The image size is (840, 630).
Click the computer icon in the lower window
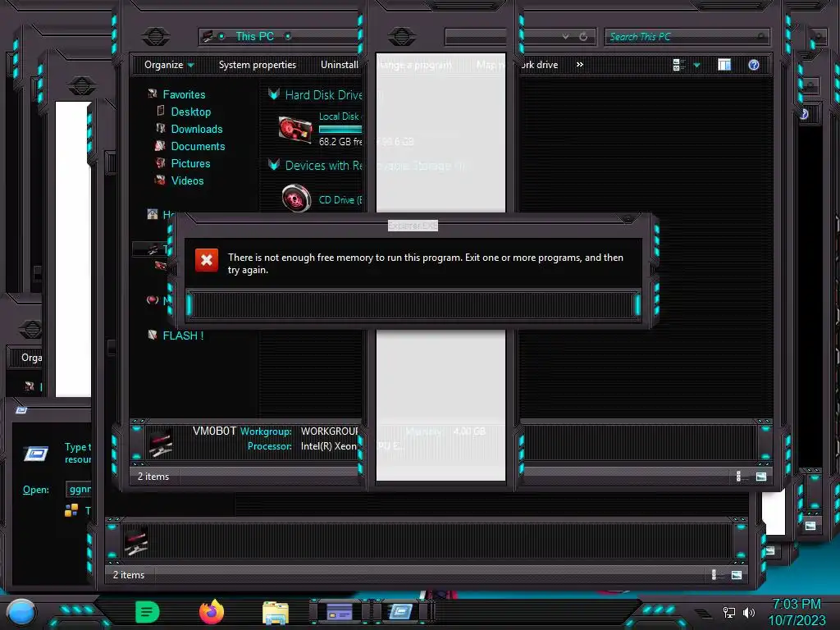[x=135, y=542]
